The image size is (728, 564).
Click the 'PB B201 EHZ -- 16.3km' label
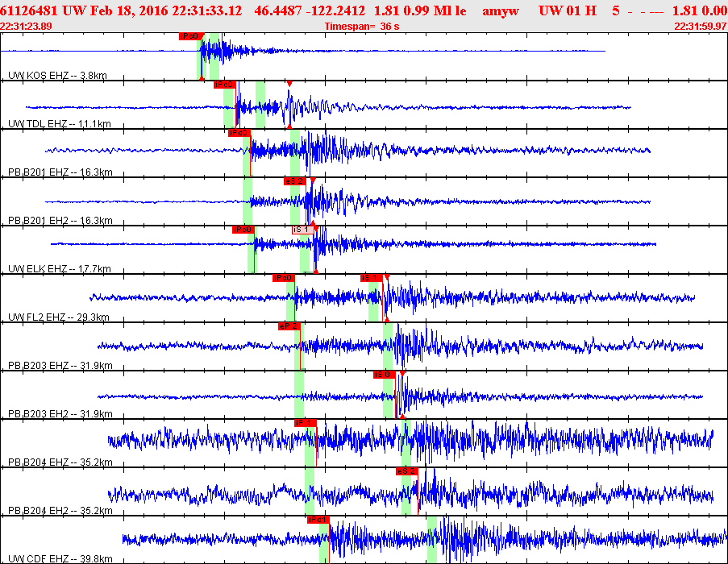(60, 172)
